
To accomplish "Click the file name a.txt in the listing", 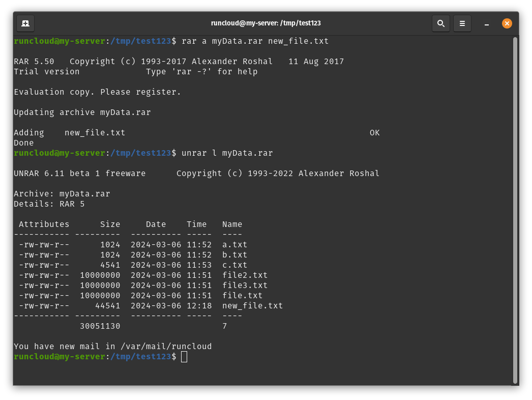I will (x=234, y=244).
